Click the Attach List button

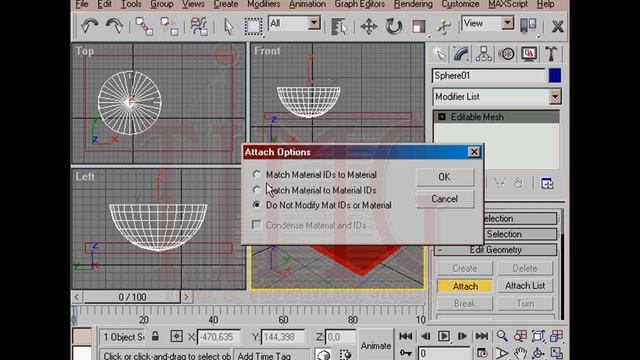(x=525, y=286)
